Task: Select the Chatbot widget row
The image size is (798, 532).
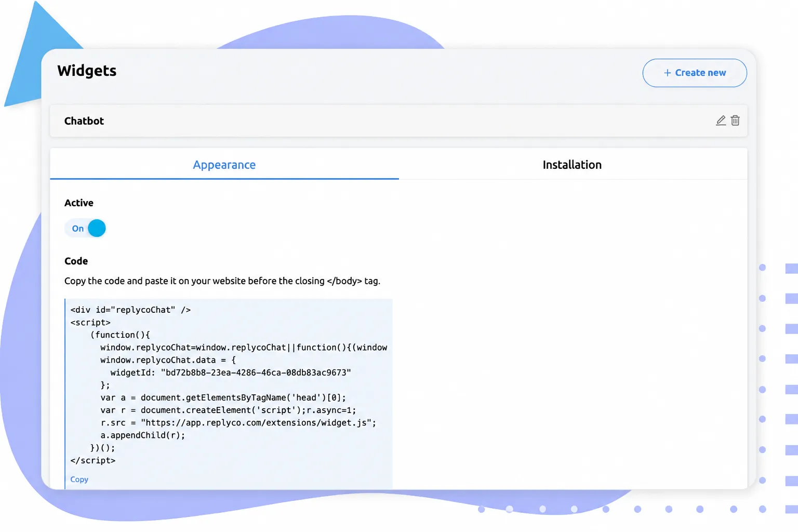Action: pos(398,121)
